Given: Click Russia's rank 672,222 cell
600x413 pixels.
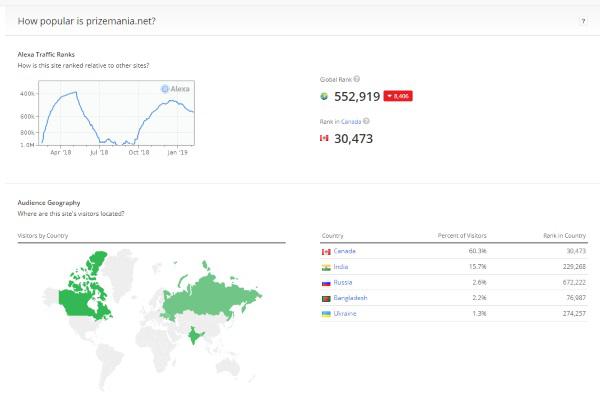Looking at the screenshot, I should pyautogui.click(x=574, y=282).
